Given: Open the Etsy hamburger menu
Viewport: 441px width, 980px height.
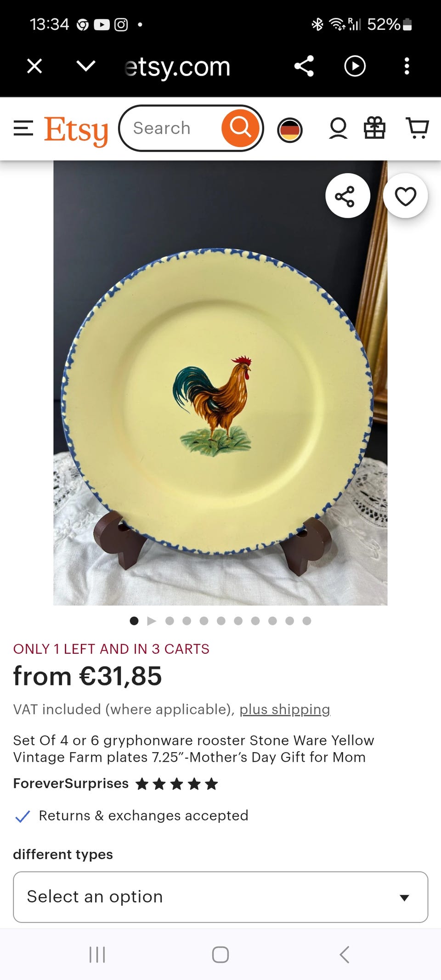Looking at the screenshot, I should click(x=23, y=129).
